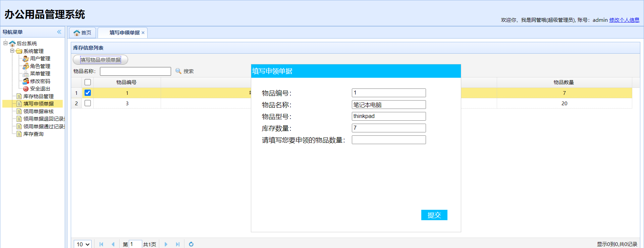Click the 物品名称 field showing 笔记本电脑
The image size is (644, 248).
389,105
